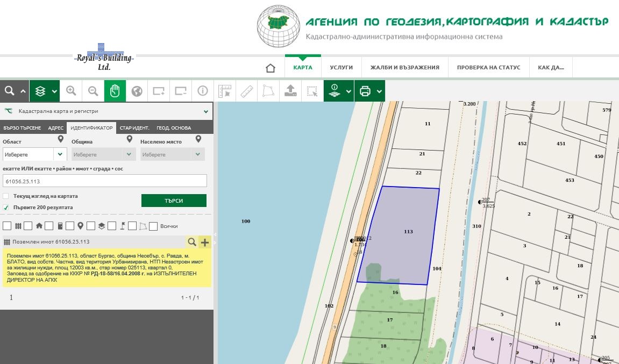This screenshot has height=364, width=619.
Task: Switch to the 'АДРЕС' search tab
Action: pos(55,128)
